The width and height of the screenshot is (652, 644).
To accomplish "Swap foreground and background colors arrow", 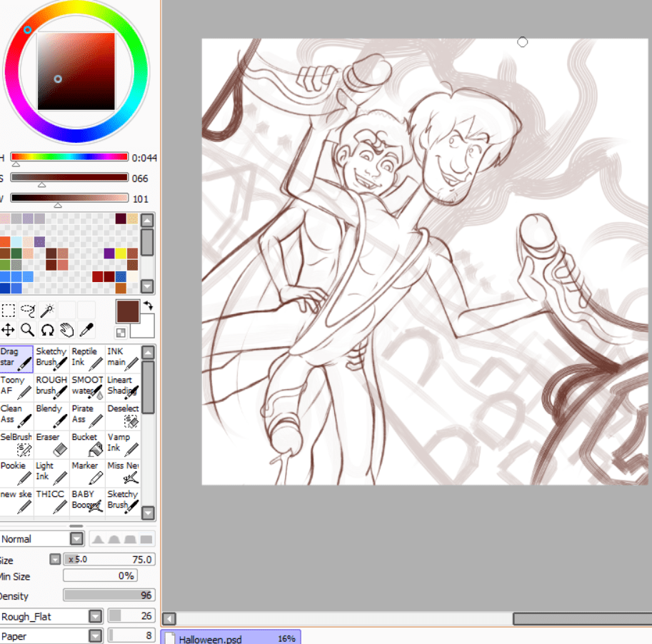I will (149, 306).
